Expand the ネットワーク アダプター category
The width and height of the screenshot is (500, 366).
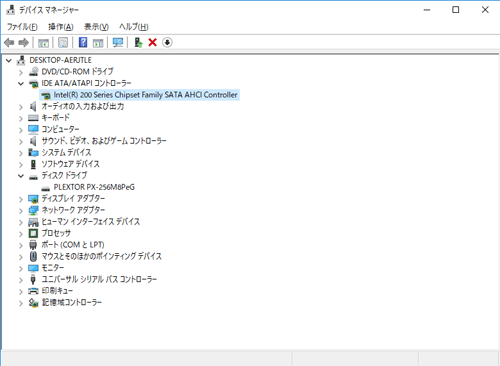pos(21,211)
